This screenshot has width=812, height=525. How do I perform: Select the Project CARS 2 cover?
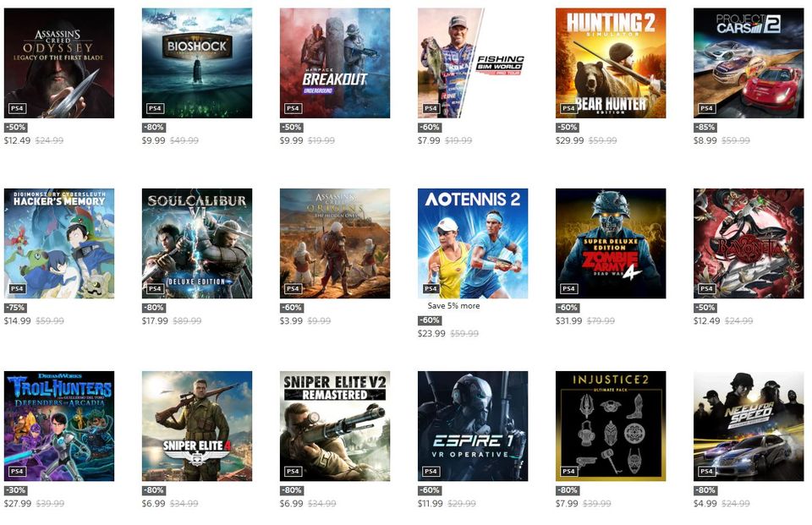[x=749, y=63]
